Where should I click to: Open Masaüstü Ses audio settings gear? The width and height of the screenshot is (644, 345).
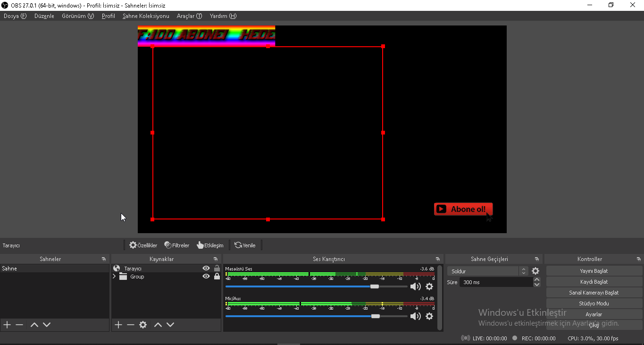point(429,286)
